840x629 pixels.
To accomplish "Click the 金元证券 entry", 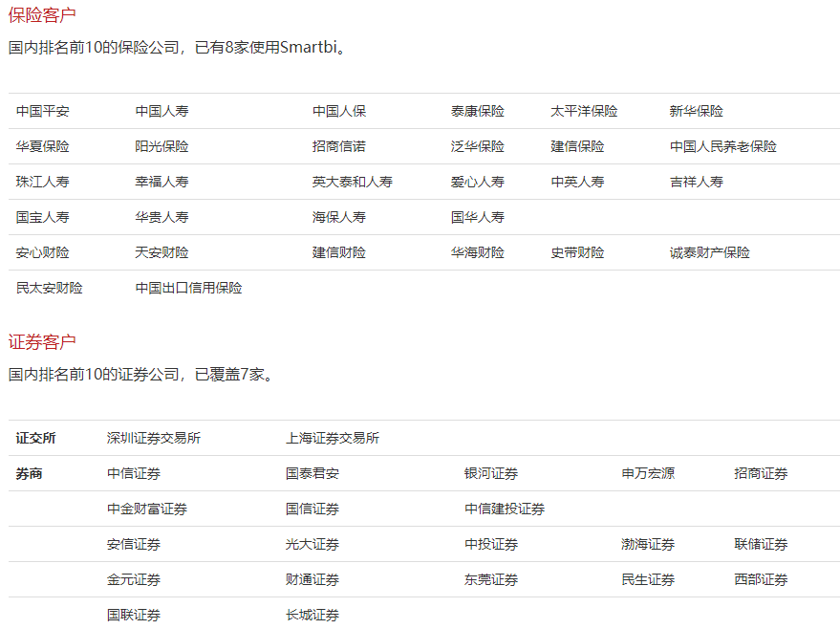I will tap(134, 579).
